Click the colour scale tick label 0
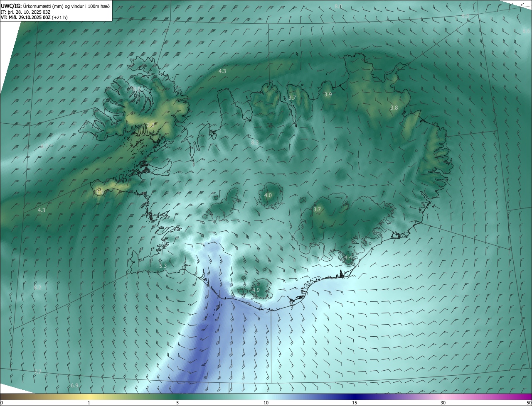The width and height of the screenshot is (532, 406). tap(2, 403)
